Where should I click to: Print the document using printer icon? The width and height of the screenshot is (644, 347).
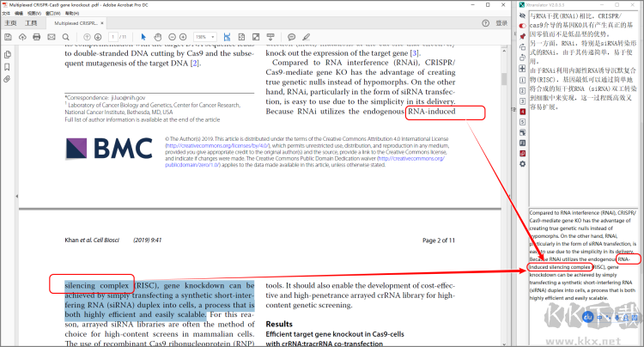37,37
